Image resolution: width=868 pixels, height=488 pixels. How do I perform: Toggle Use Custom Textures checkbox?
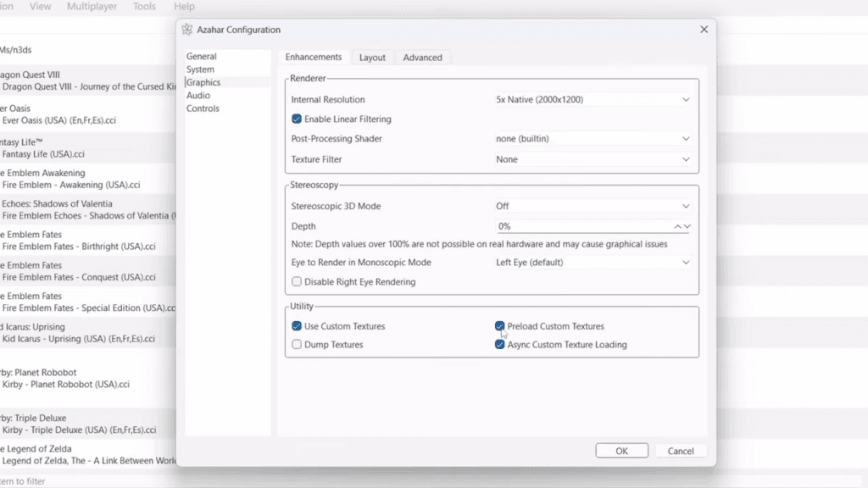point(297,326)
